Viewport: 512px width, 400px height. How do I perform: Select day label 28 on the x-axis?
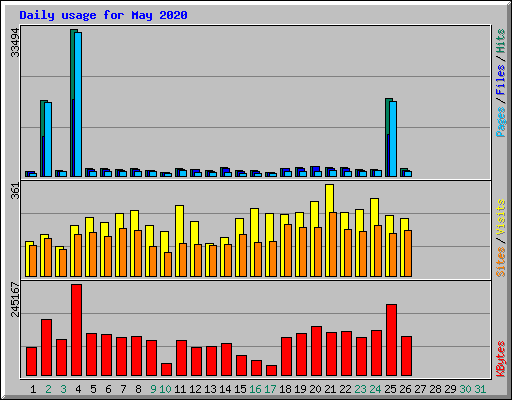435,389
